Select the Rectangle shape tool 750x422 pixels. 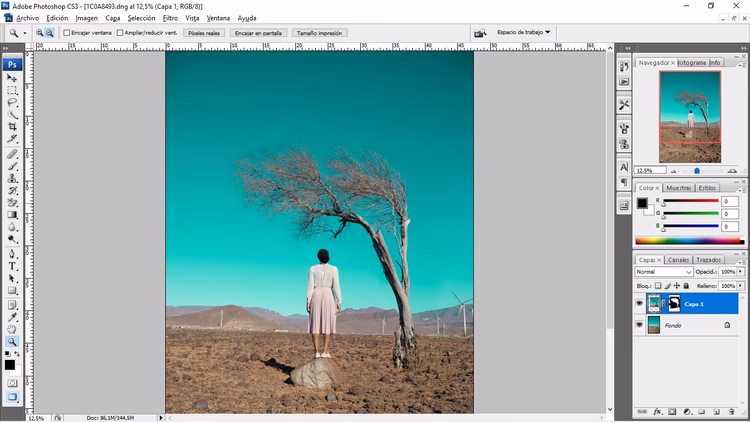pos(12,291)
